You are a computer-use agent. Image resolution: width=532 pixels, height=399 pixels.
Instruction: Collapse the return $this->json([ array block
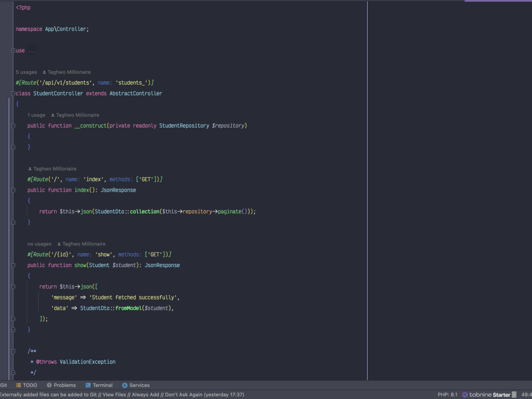13,287
